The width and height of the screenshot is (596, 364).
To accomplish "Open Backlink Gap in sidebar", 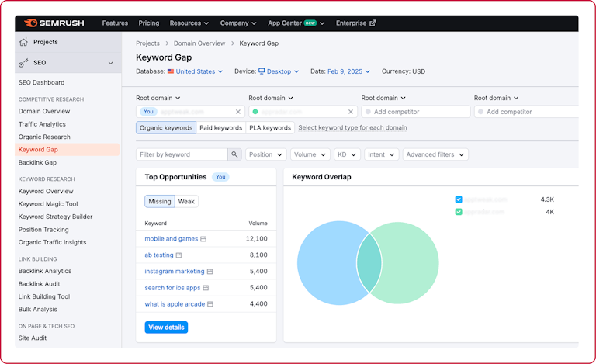I will tap(37, 163).
